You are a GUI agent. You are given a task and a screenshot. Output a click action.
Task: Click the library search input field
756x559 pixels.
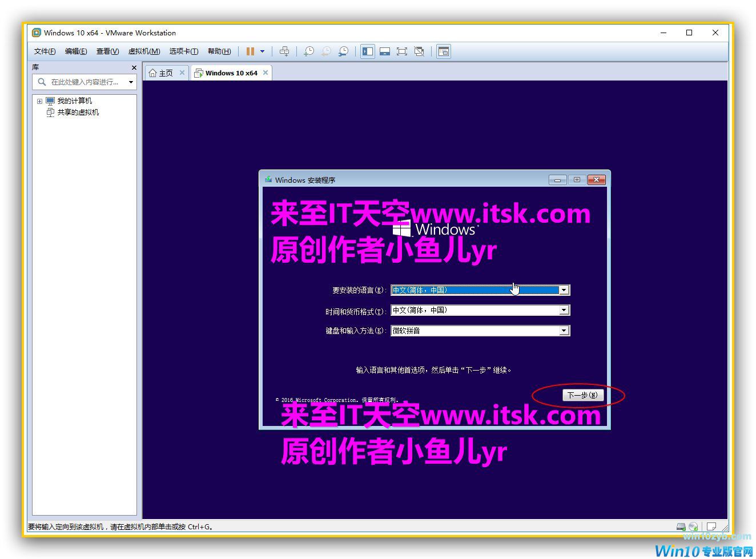85,82
